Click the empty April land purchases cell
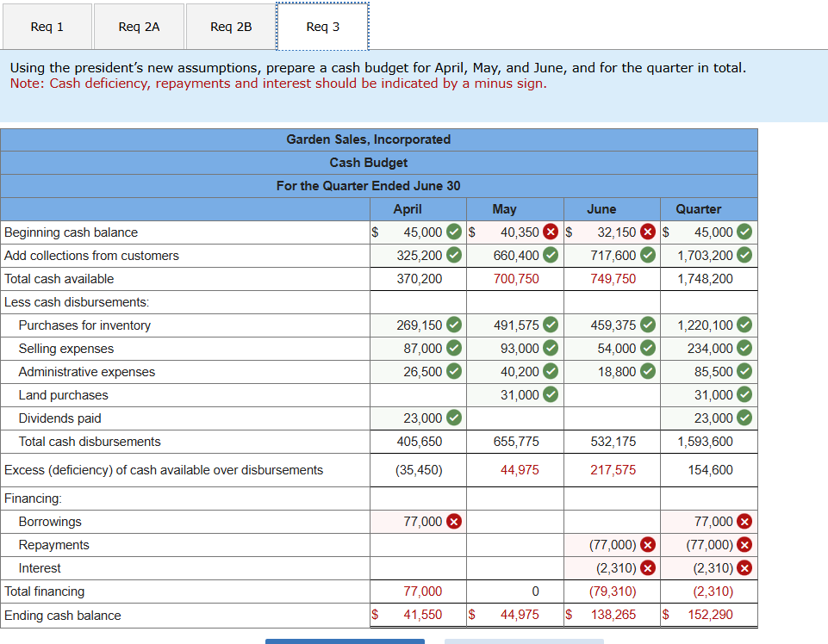828x644 pixels. [418, 395]
